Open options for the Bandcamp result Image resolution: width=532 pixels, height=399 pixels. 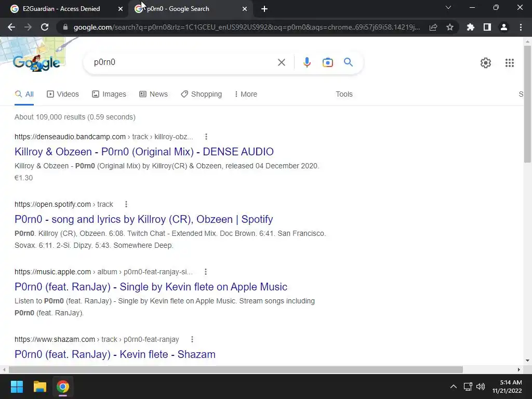pos(206,137)
